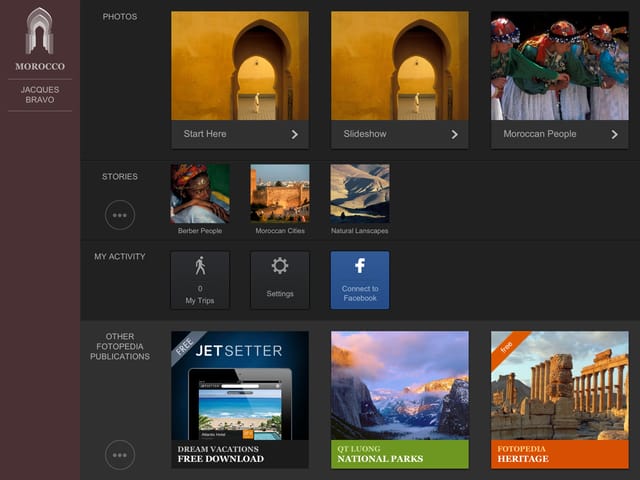Select the Morocco title text in sidebar
This screenshot has width=640, height=480.
point(40,66)
